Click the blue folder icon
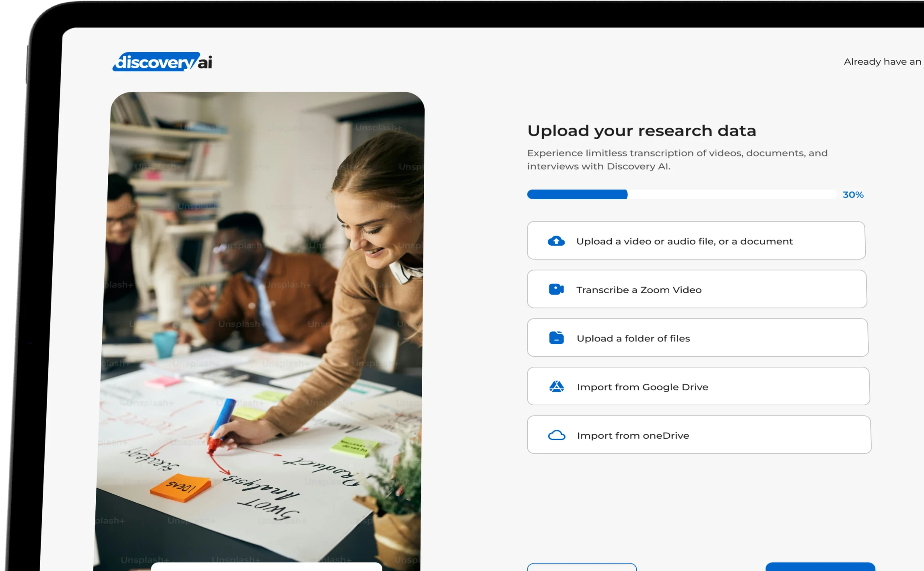Viewport: 924px width, 571px height. click(x=557, y=338)
